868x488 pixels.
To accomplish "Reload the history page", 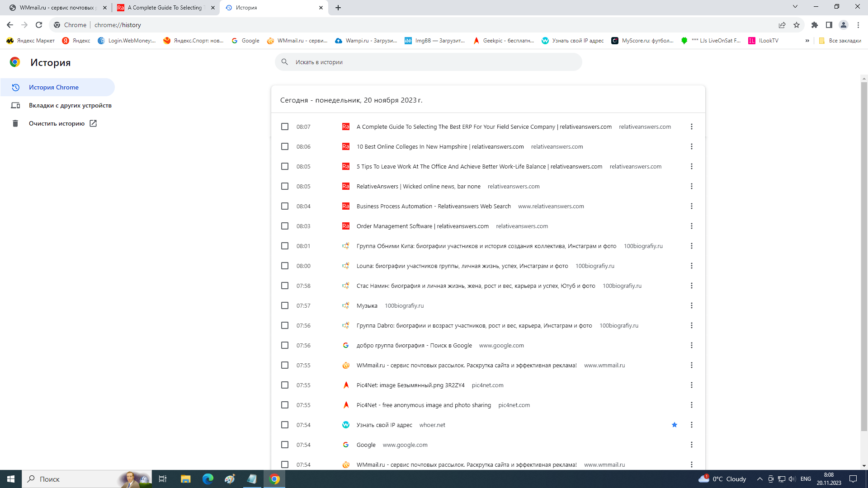I will pos(39,25).
